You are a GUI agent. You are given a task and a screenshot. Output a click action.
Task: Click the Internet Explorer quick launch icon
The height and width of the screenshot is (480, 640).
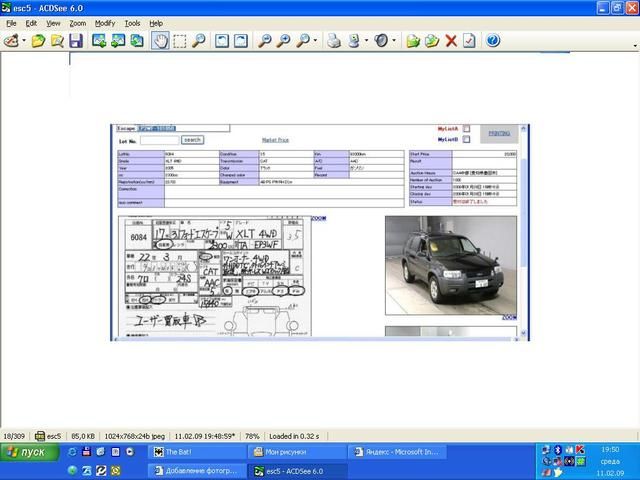(72, 452)
